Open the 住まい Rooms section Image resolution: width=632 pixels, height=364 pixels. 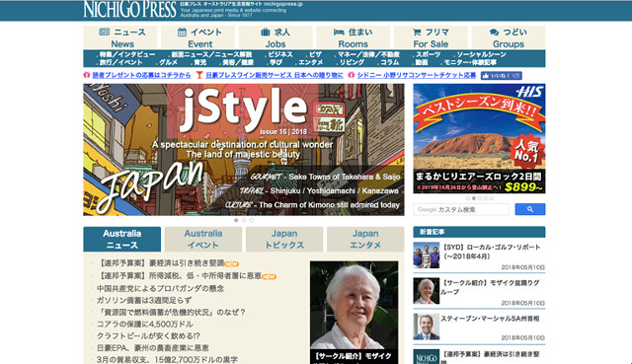[x=354, y=37]
